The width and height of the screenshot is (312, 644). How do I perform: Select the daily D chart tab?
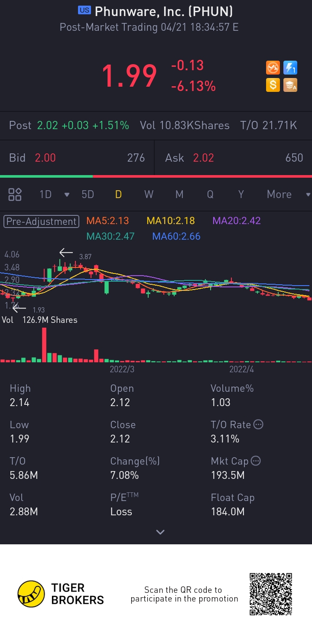(x=118, y=194)
